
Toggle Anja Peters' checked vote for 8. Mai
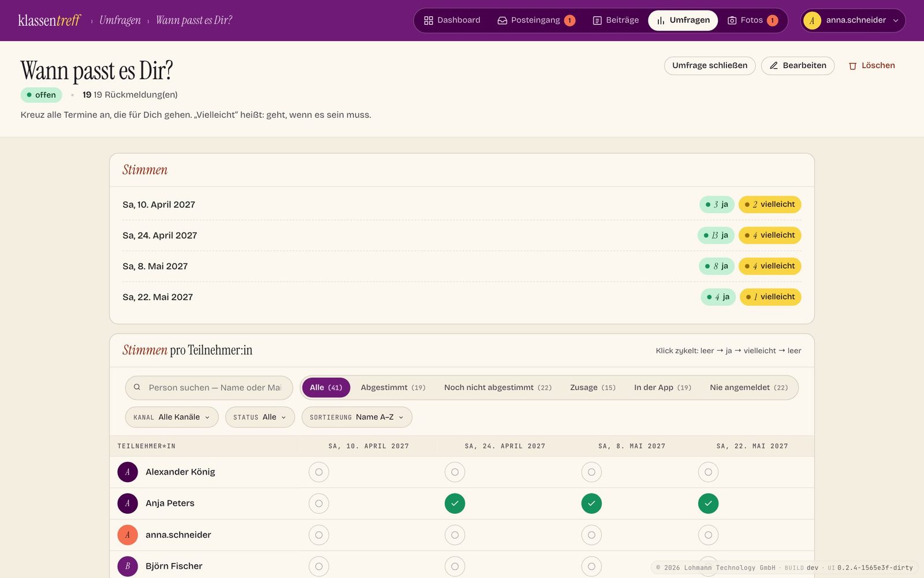pyautogui.click(x=591, y=503)
